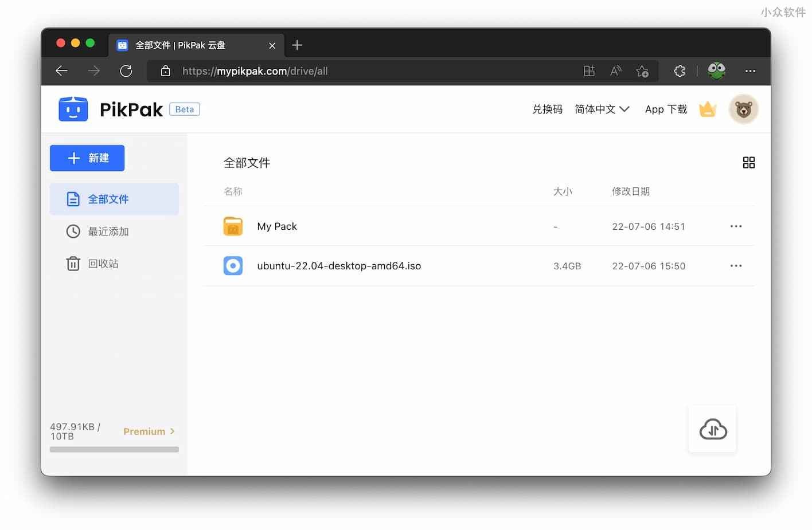Click the PikPak robot logo
Image resolution: width=812 pixels, height=530 pixels.
[73, 109]
